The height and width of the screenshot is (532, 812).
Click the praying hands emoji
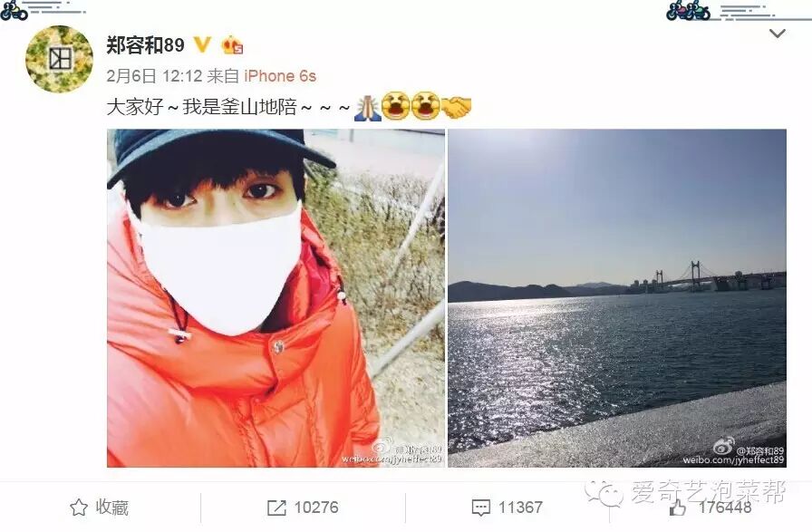[368, 107]
